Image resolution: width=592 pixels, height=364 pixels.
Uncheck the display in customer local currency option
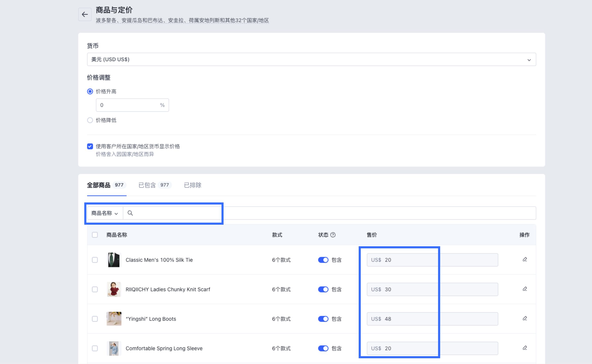90,146
